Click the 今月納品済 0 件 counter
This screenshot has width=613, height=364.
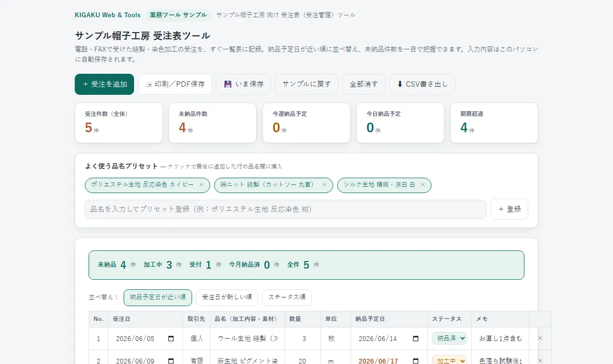point(254,265)
